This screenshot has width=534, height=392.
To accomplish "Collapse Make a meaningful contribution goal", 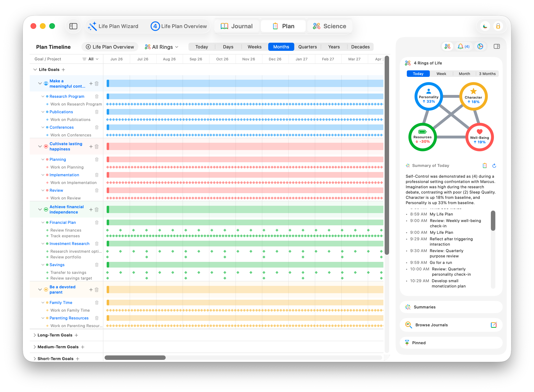I will 40,84.
